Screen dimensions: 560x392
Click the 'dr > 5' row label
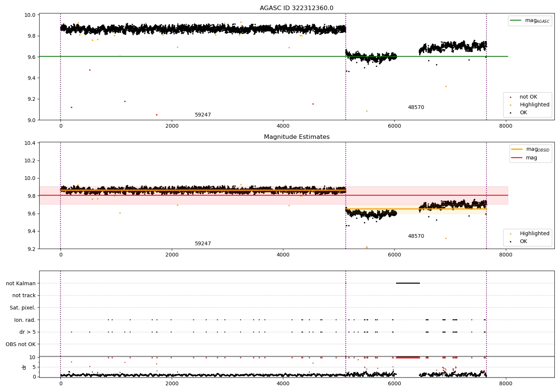(28, 332)
